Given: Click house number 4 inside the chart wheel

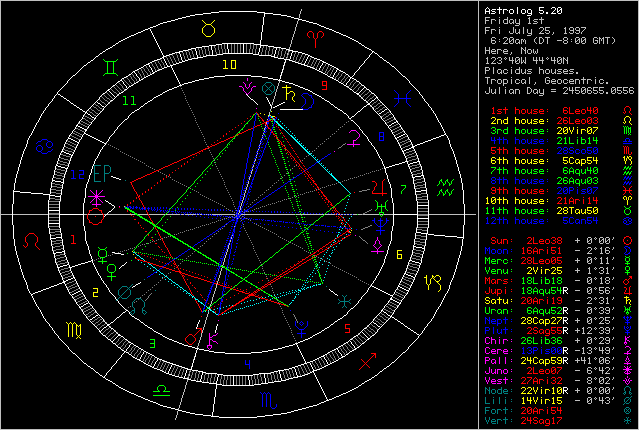Looking at the screenshot, I should tap(247, 364).
